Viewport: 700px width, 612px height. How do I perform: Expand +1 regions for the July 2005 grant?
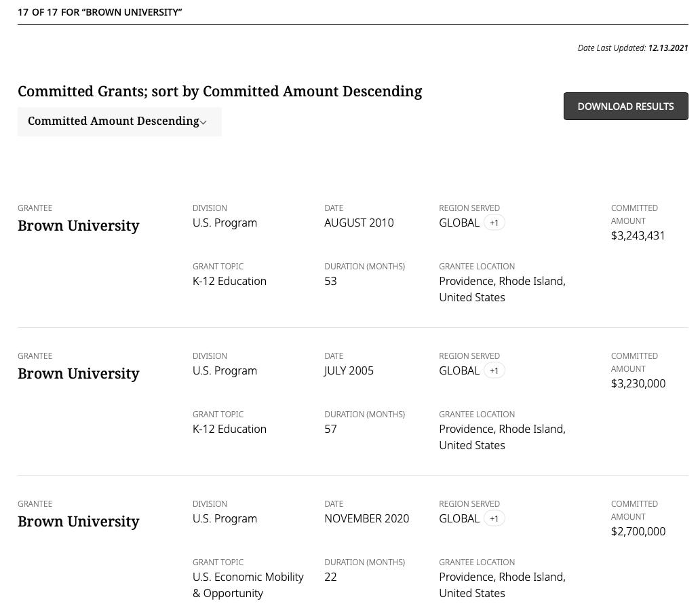coord(494,370)
